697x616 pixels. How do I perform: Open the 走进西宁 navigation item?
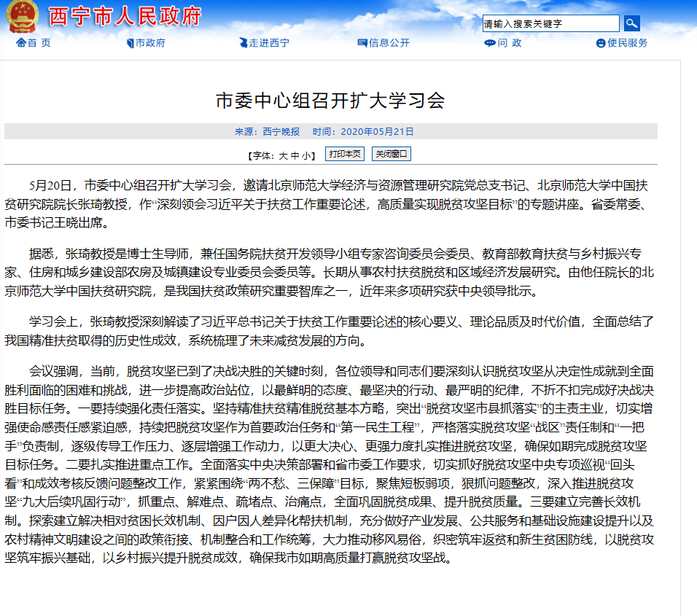pyautogui.click(x=269, y=43)
